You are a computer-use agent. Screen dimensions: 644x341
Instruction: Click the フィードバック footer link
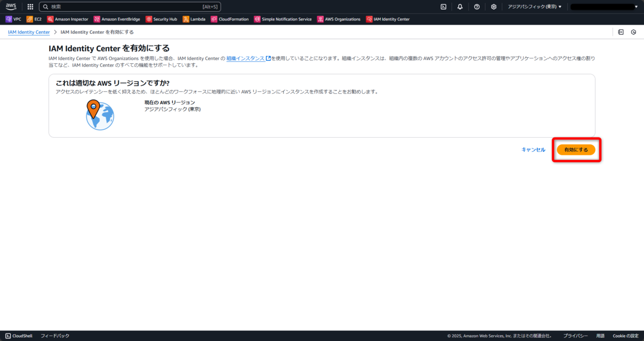(55, 336)
